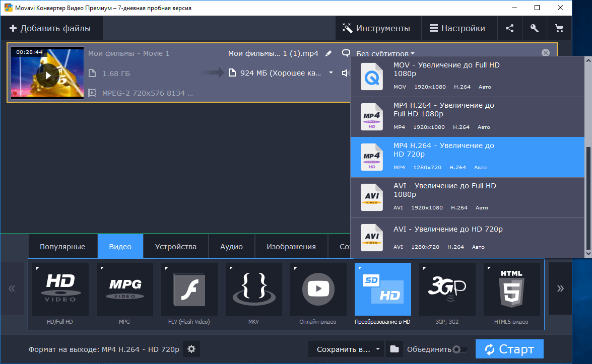Expand the Сохранить в... dropdown
Image resolution: width=592 pixels, height=364 pixels.
(346, 349)
